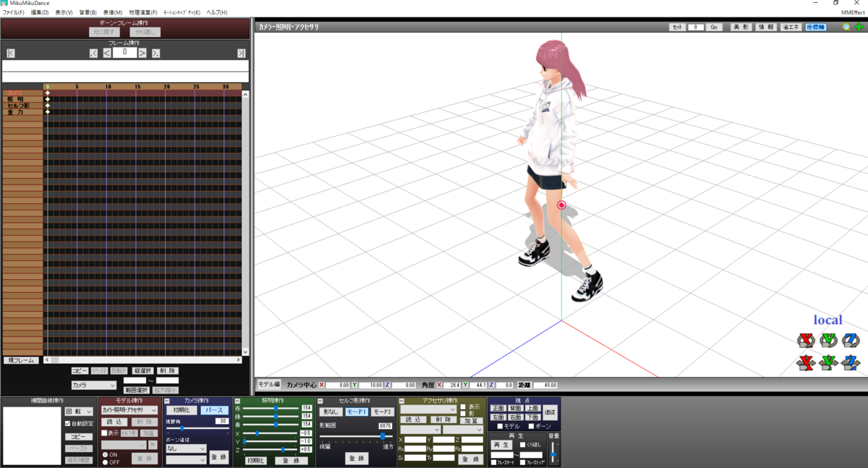This screenshot has width=868, height=468.
Task: Open the カメラ・照明・アクセサリ model dropdown
Action: click(x=129, y=410)
